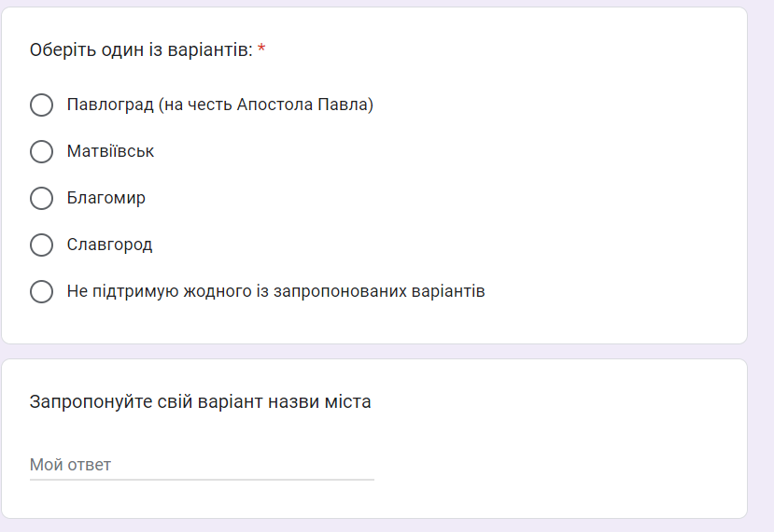
Task: Click the 'Оберіть один із варіантів' question title
Action: (141, 49)
